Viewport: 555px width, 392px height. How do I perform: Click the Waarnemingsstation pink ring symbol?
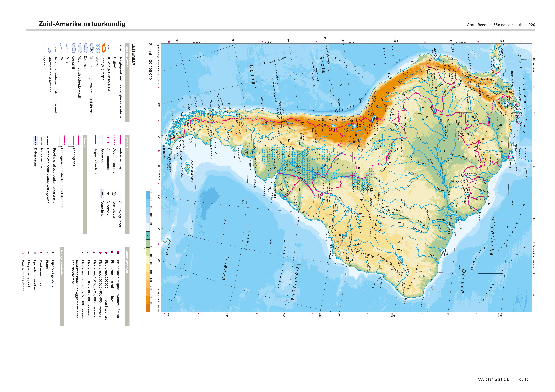(x=23, y=253)
